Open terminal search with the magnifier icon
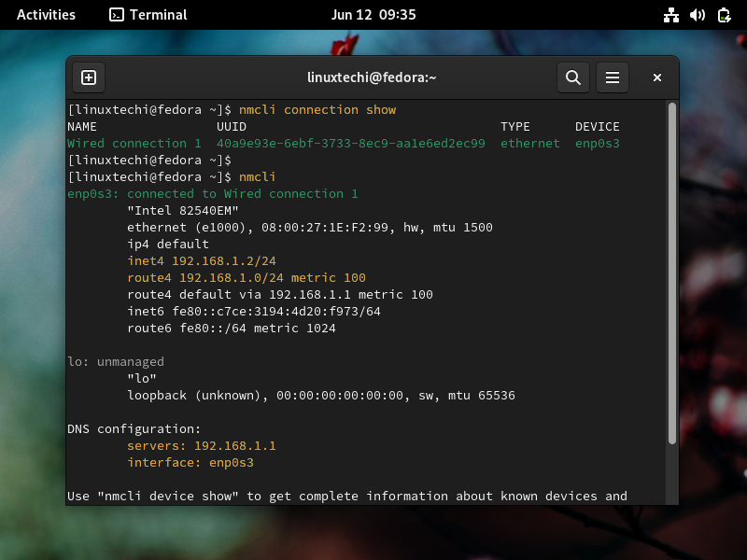Viewport: 747px width, 560px height. pyautogui.click(x=573, y=77)
